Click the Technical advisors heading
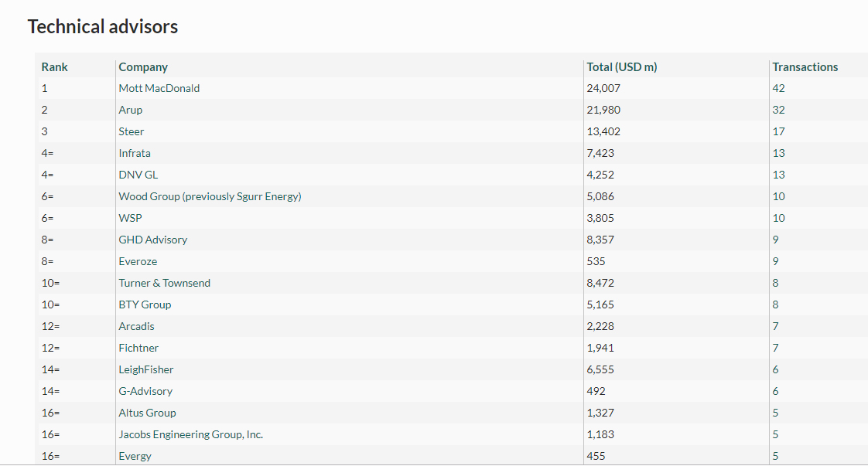The height and width of the screenshot is (466, 868). coord(103,26)
